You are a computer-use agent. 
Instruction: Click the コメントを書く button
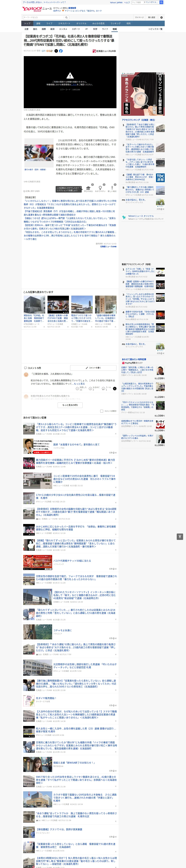coord(93,368)
